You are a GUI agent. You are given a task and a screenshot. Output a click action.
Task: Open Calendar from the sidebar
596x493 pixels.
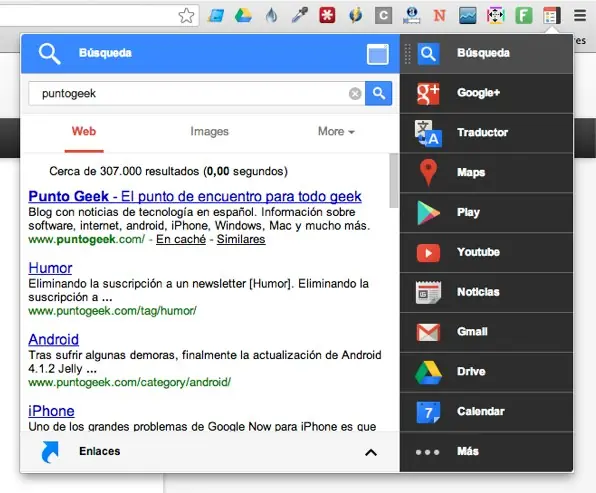pos(487,412)
